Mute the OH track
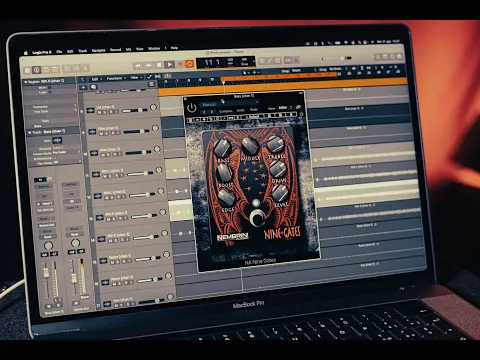 click(99, 113)
